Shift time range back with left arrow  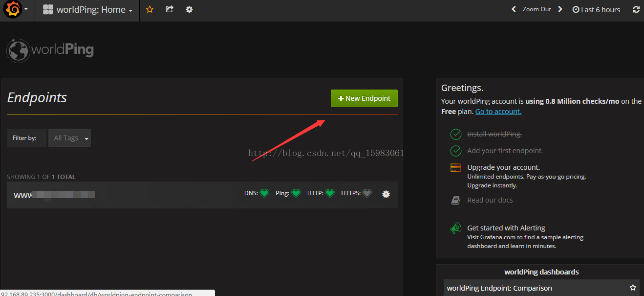[x=514, y=9]
